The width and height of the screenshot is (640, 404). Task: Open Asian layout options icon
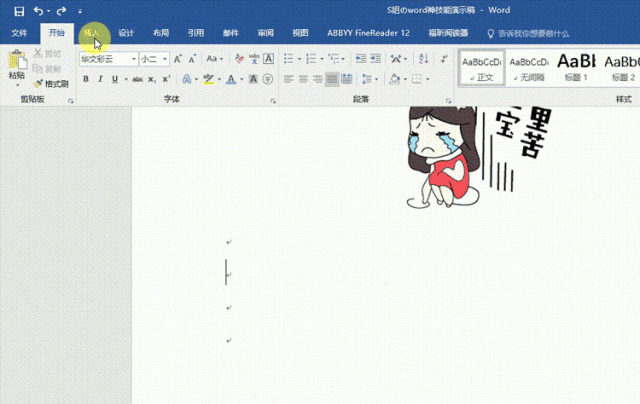click(396, 59)
